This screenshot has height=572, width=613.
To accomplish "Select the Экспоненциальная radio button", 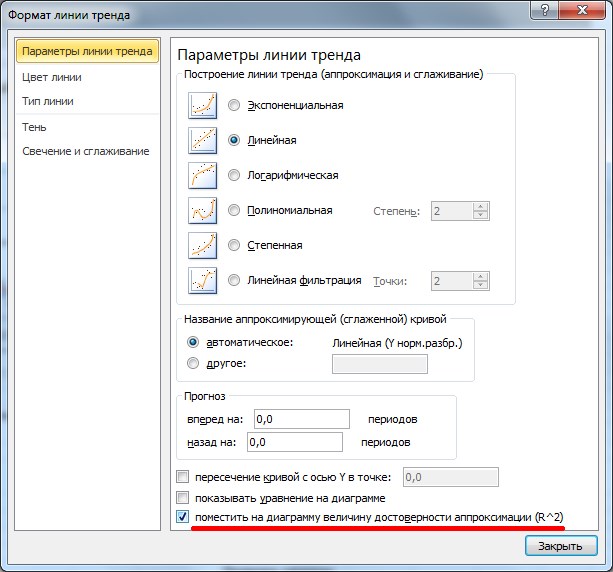I will (234, 105).
